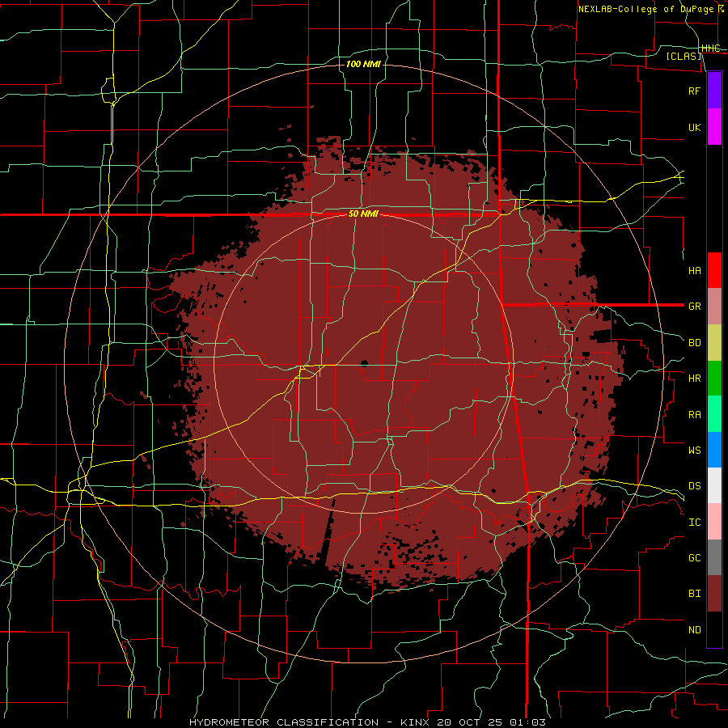Image resolution: width=728 pixels, height=728 pixels.
Task: Click the 'IC' legend label
Action: coord(694,523)
